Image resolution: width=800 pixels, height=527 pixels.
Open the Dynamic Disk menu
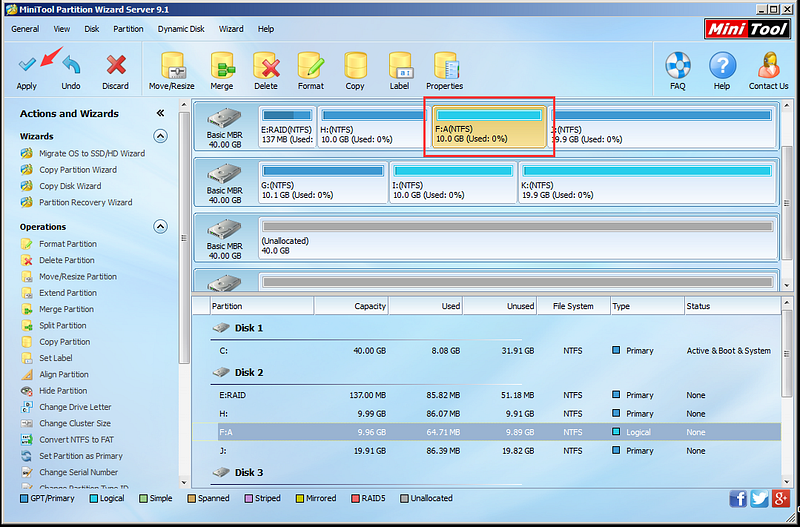pos(181,29)
